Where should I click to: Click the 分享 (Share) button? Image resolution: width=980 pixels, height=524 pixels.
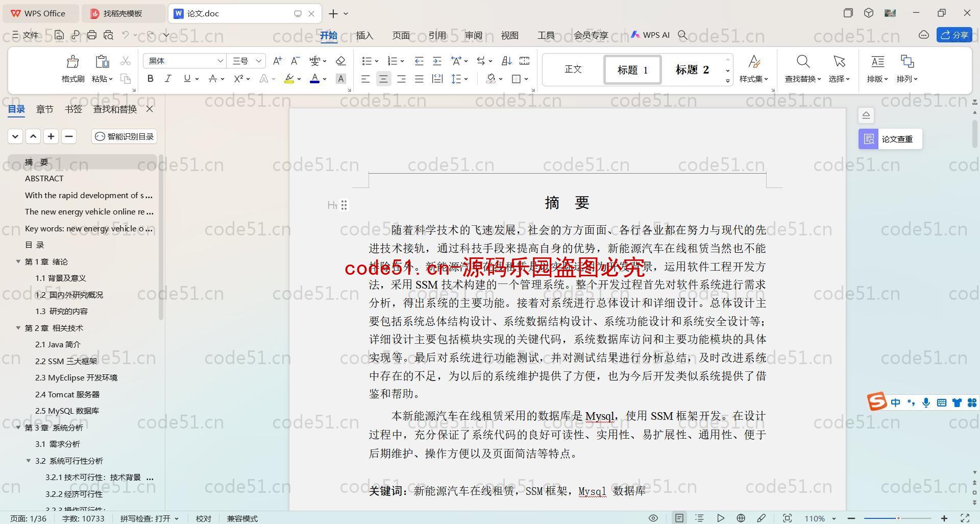[954, 35]
